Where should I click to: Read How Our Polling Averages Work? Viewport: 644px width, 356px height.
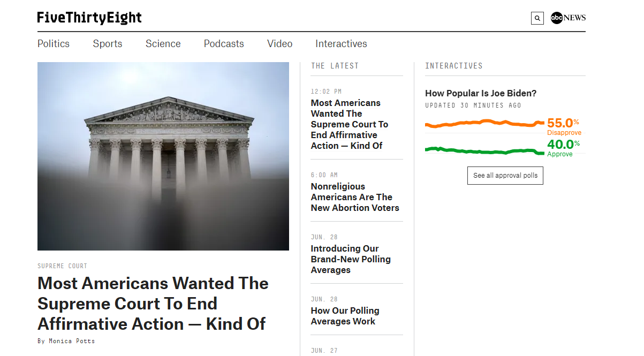345,316
